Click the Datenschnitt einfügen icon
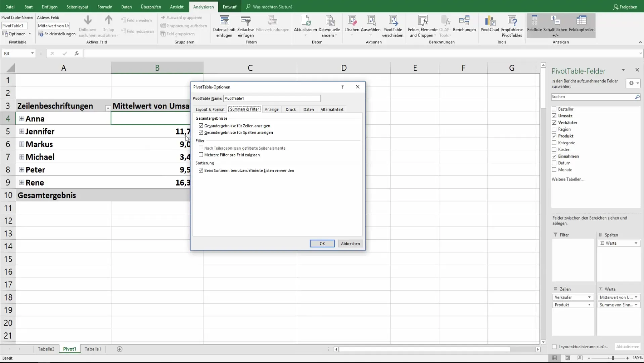The image size is (644, 363). [x=224, y=21]
